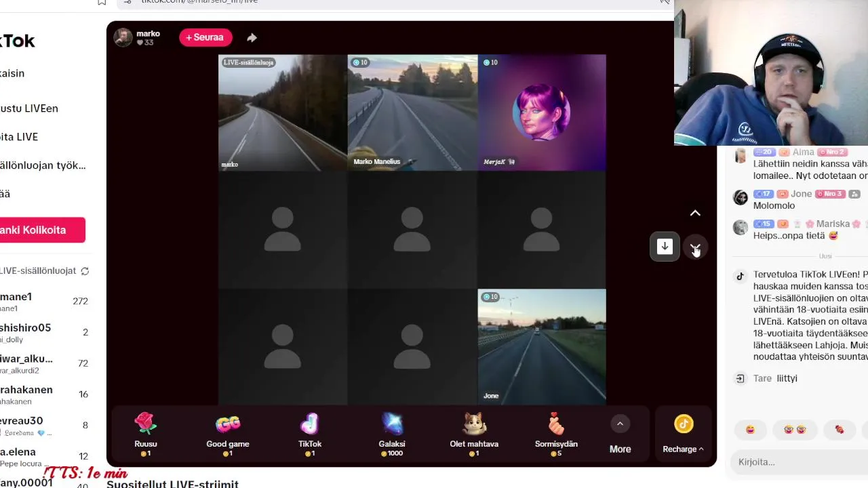Viewport: 868px width, 488px height.
Task: Click the Kirjoita chat input field
Action: click(x=800, y=462)
